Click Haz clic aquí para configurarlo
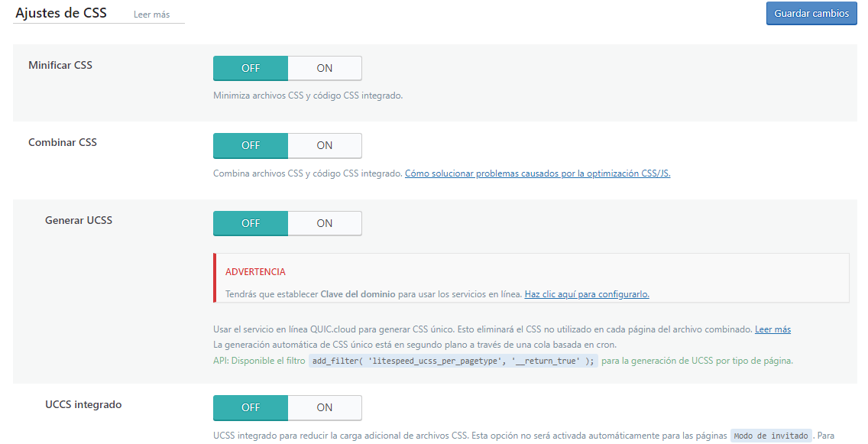The image size is (868, 444). point(585,294)
